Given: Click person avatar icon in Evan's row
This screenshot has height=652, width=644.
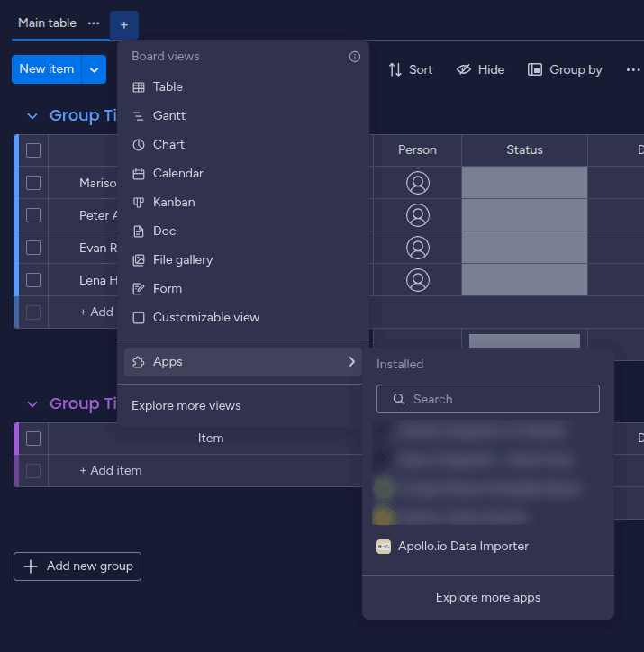Looking at the screenshot, I should [417, 248].
